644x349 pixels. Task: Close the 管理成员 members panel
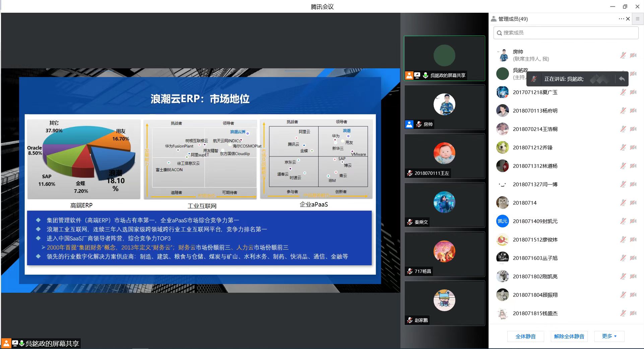tap(628, 19)
